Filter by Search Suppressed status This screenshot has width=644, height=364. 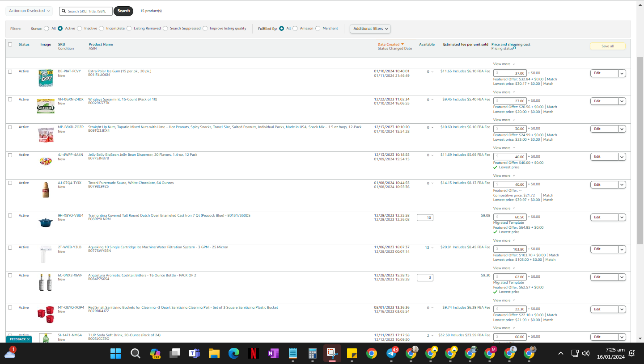[165, 29]
